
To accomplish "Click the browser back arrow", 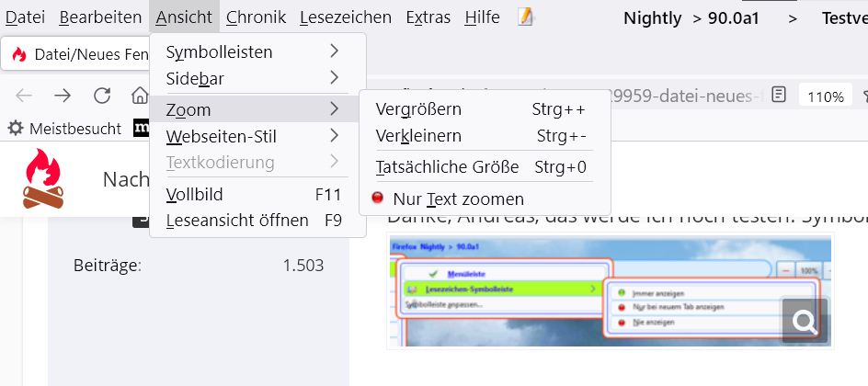I will tap(24, 96).
